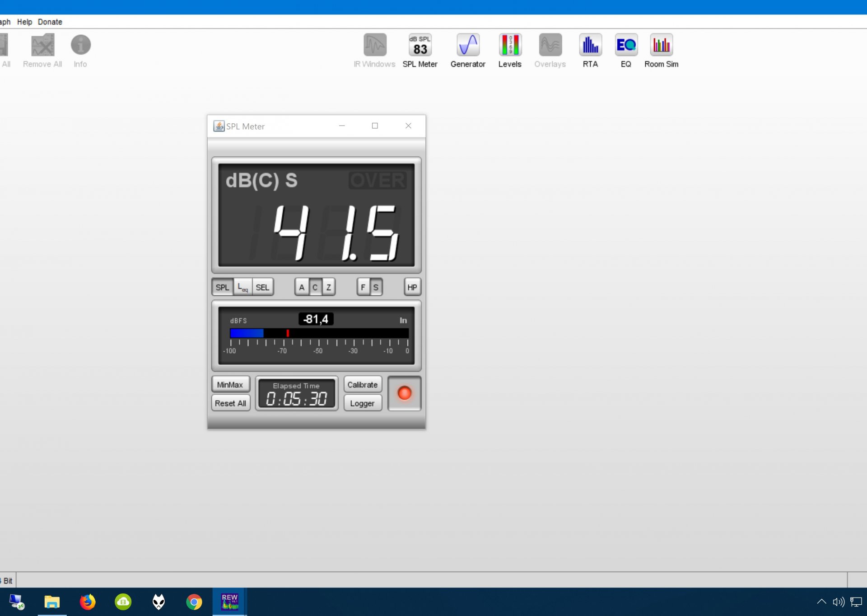Expand hidden system tray icons chevron
This screenshot has height=616, width=867.
(821, 602)
